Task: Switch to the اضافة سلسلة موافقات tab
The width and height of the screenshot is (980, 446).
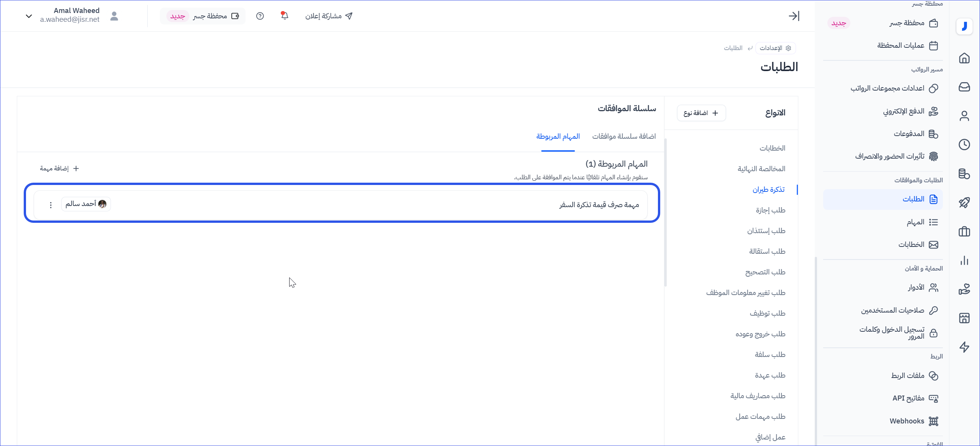Action: [x=624, y=136]
